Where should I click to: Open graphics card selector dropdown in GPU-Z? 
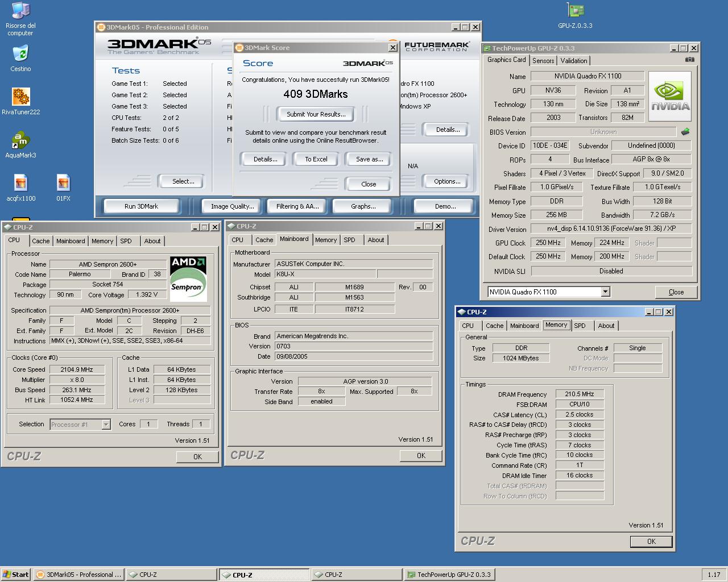click(605, 292)
